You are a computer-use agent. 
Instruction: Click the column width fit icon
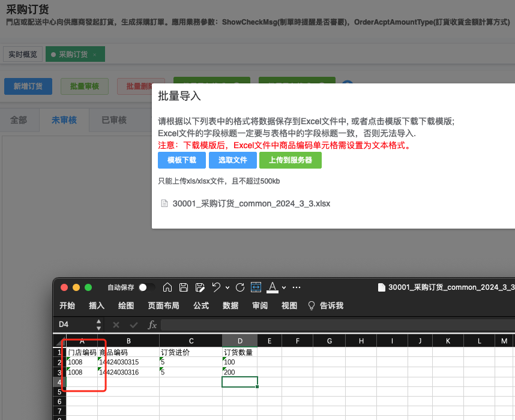[256, 287]
